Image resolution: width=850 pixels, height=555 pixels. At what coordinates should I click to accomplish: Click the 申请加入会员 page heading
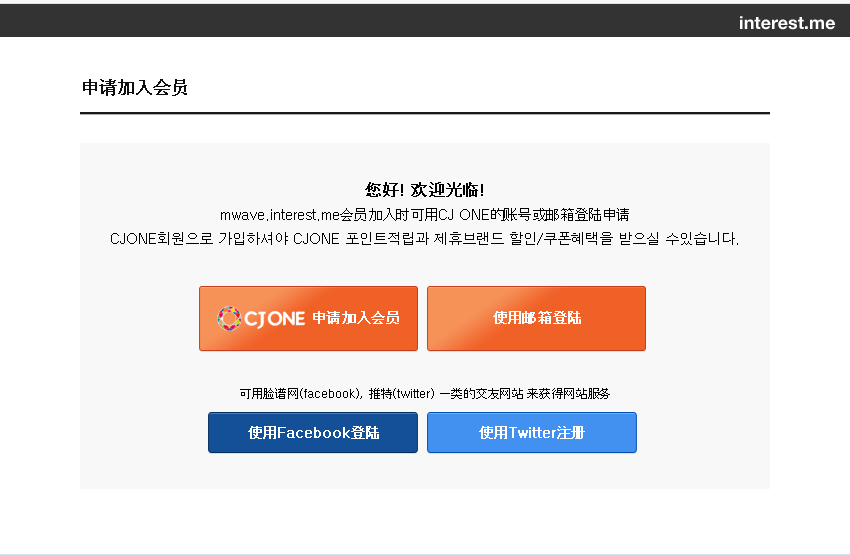[x=135, y=87]
